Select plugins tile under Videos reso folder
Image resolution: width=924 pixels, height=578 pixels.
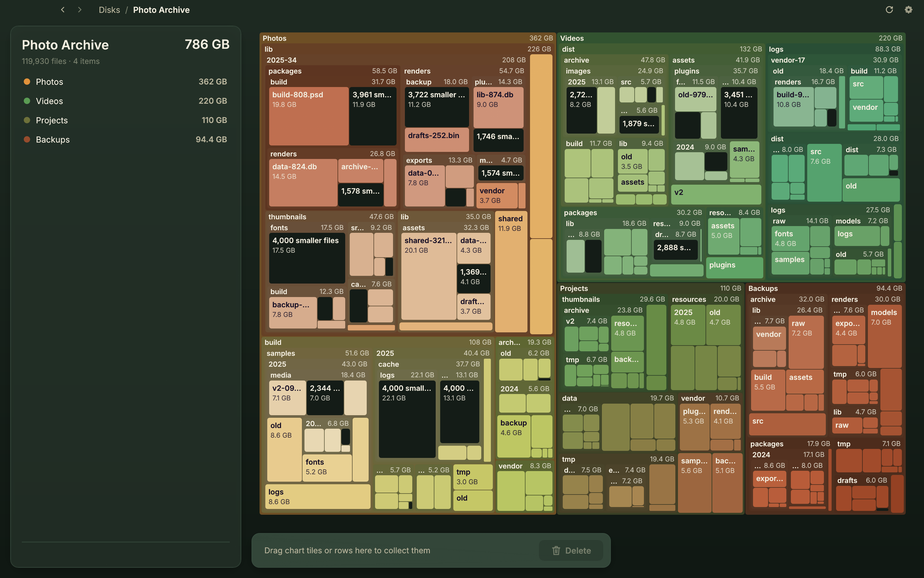(735, 267)
